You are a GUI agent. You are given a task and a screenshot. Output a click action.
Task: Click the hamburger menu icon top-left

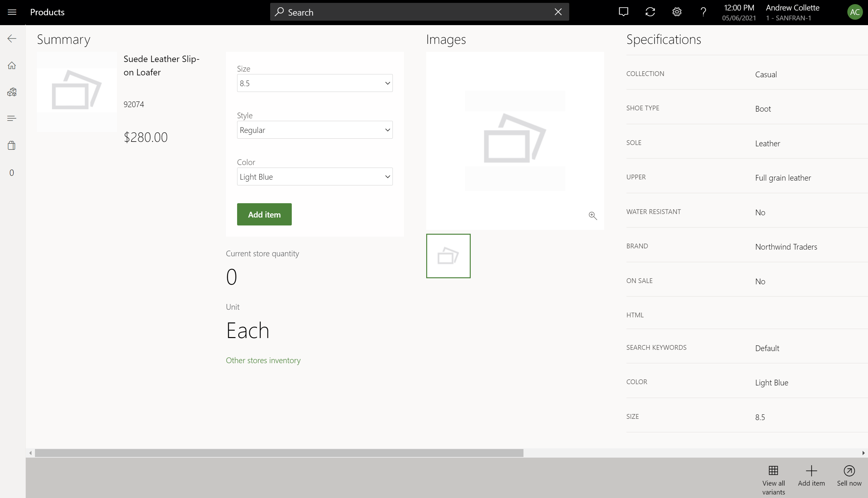coord(12,12)
